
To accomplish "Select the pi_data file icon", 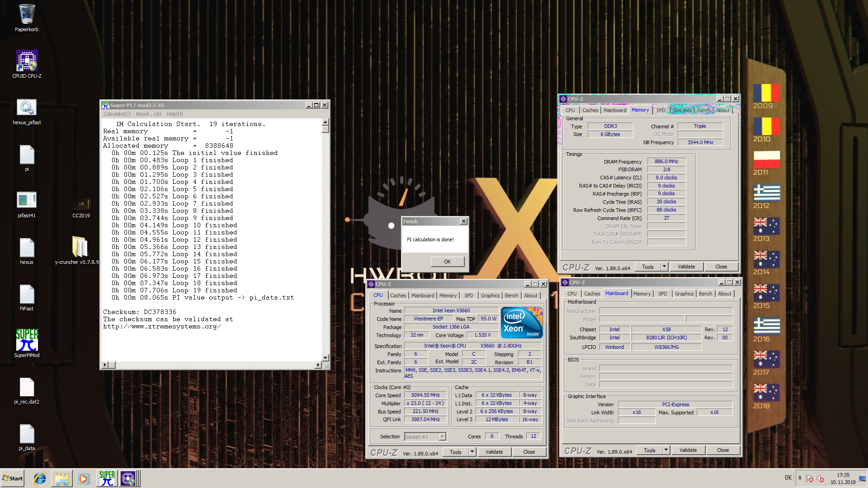I will [27, 437].
